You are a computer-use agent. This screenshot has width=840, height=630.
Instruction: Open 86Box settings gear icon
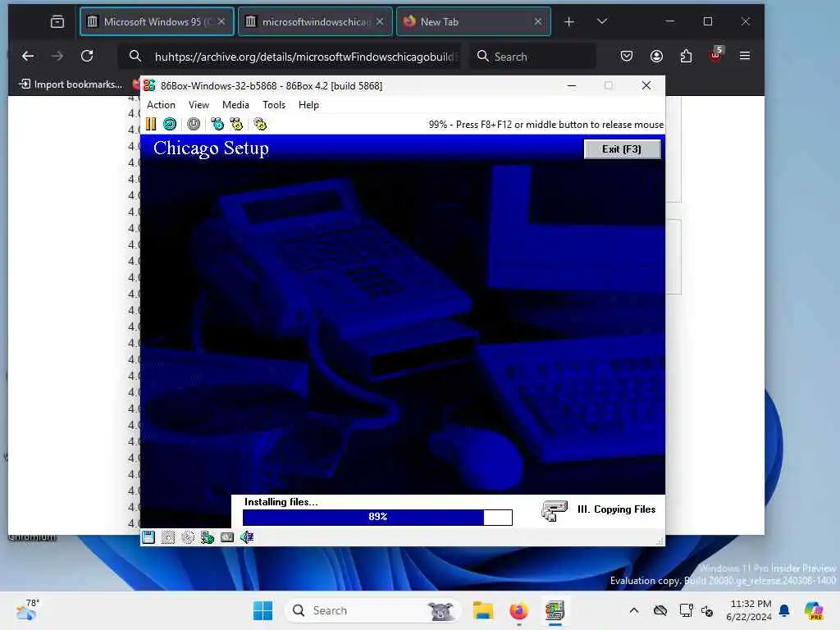point(260,125)
